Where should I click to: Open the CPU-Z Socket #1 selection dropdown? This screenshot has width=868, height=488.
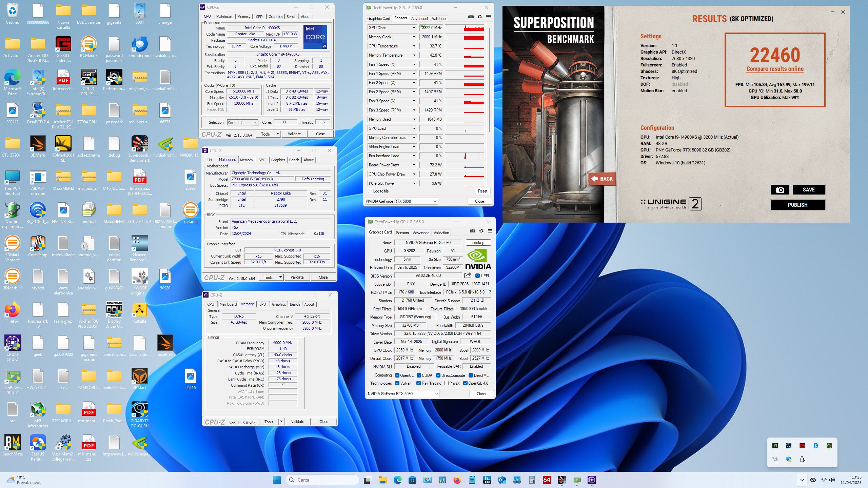pyautogui.click(x=242, y=123)
